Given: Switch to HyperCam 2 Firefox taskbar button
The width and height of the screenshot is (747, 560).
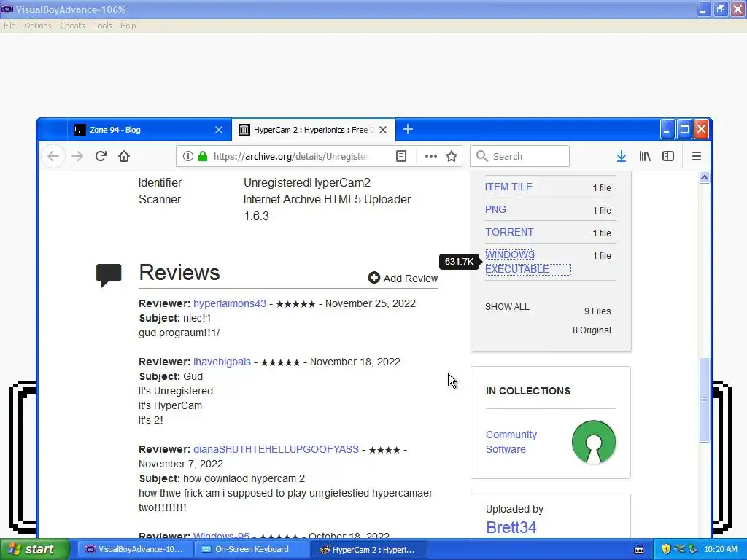Looking at the screenshot, I should [x=368, y=550].
